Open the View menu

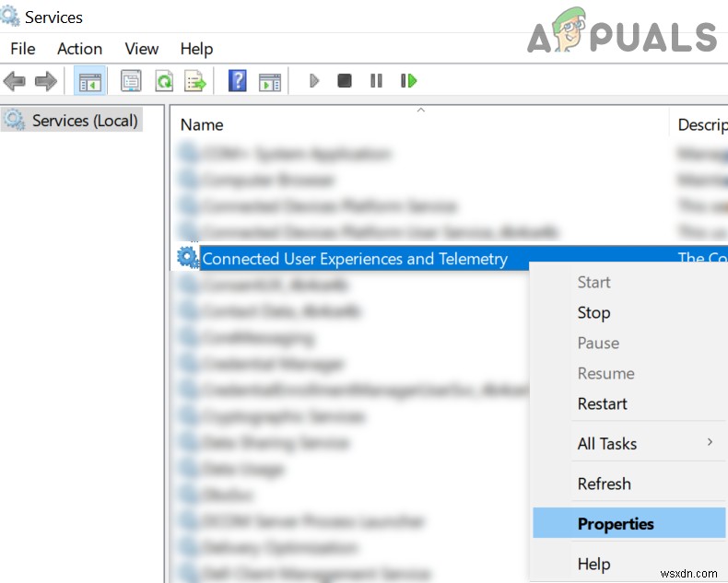click(x=142, y=49)
